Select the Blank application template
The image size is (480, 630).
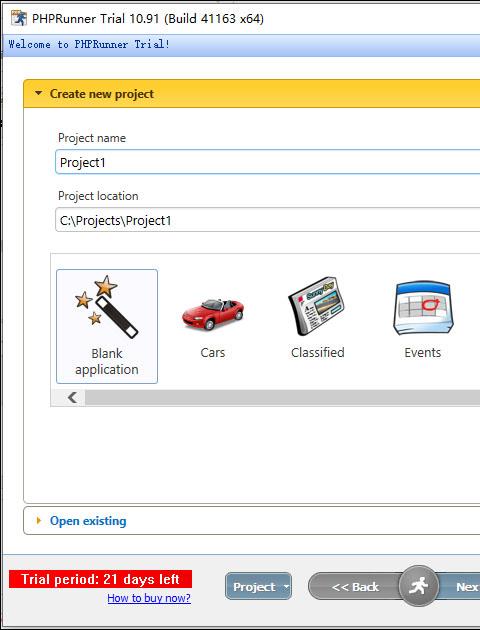107,326
